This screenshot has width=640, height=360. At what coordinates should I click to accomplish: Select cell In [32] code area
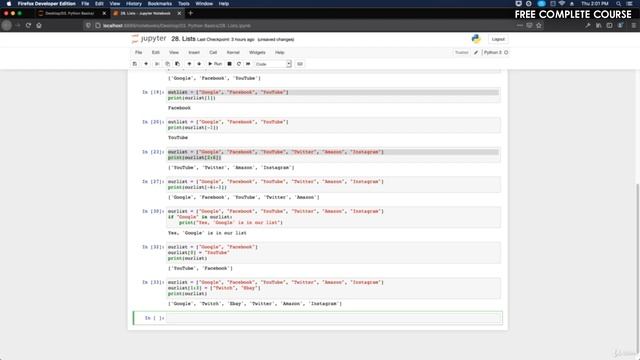tap(333, 253)
